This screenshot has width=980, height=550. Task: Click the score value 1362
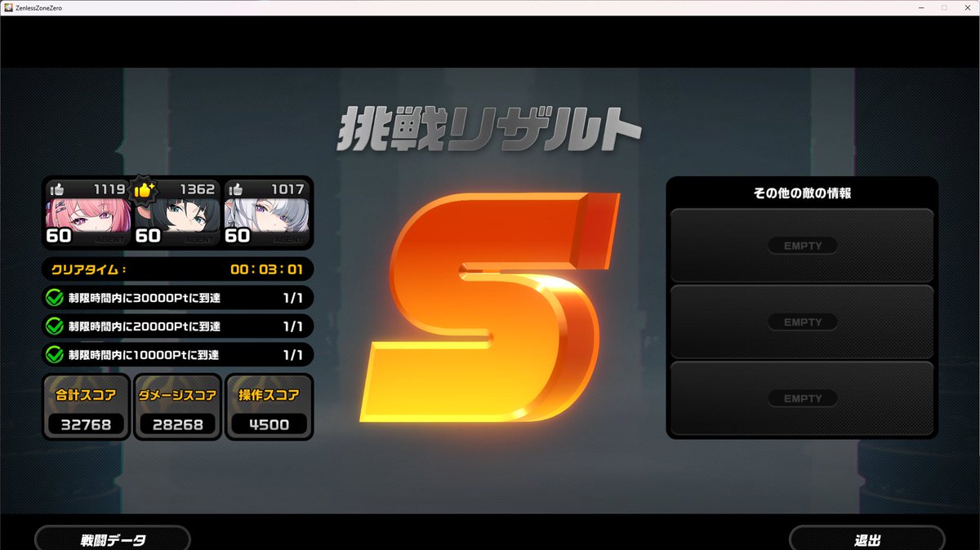198,189
